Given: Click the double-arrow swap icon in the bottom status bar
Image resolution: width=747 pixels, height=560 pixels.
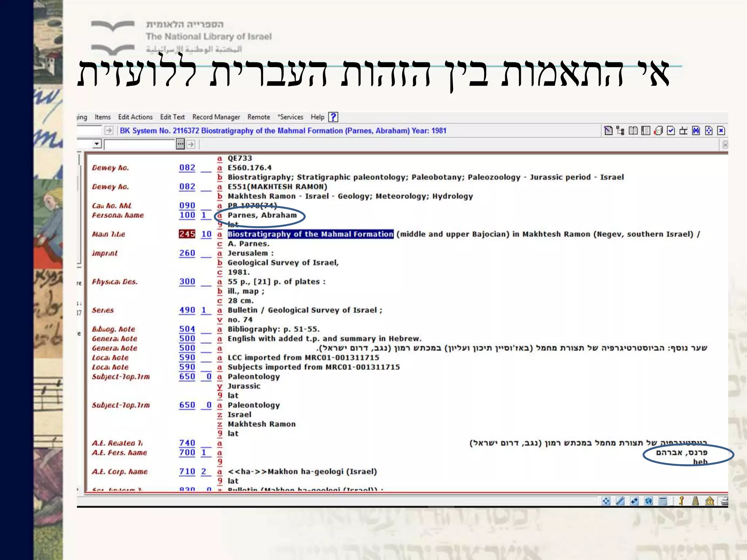Looking at the screenshot, I should click(x=634, y=501).
